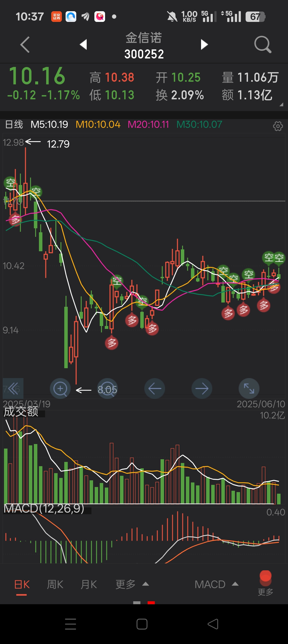Open chart settings gear icon
This screenshot has height=644, width=288.
coord(278,126)
